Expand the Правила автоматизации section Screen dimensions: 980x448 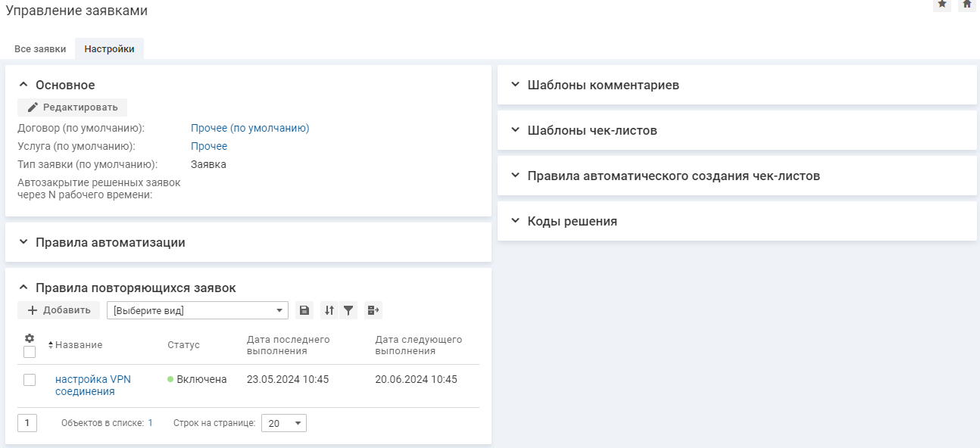[110, 243]
